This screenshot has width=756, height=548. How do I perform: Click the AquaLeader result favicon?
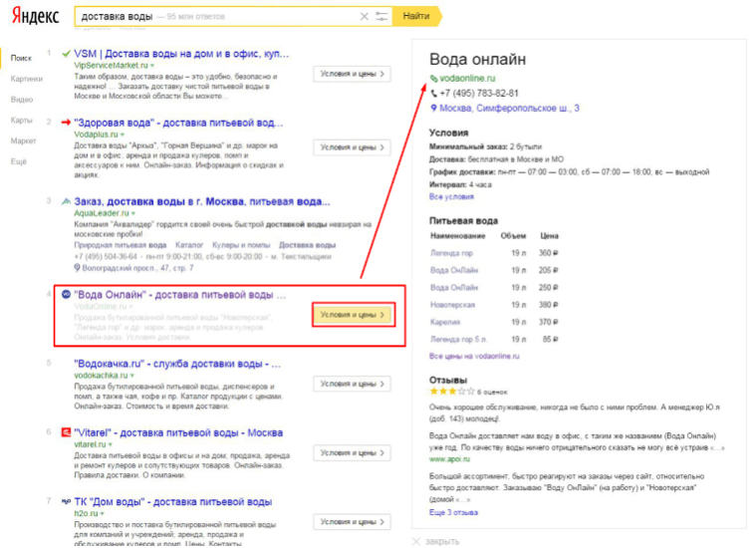(x=66, y=201)
